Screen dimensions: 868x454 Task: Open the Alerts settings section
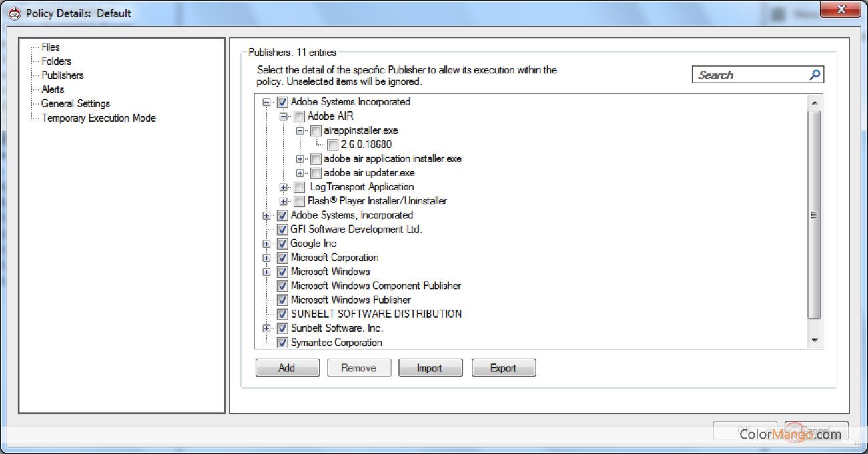(x=53, y=89)
